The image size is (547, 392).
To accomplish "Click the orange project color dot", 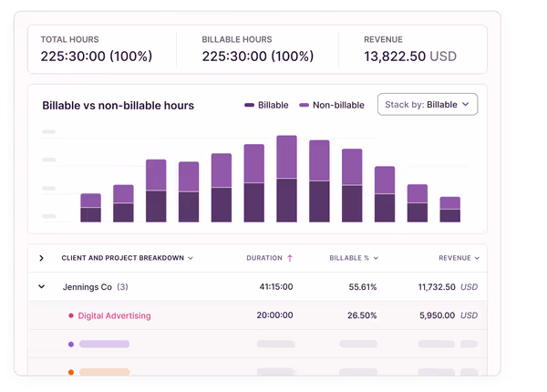I will (71, 372).
